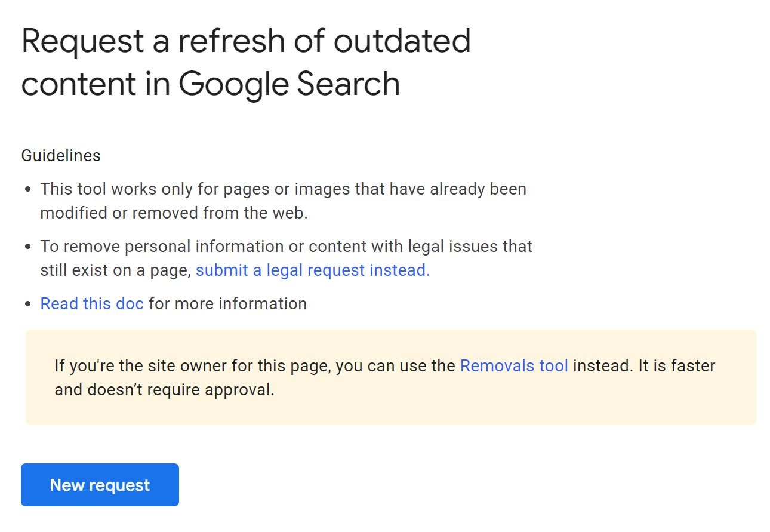Click the yellow site-owner notice box
The width and height of the screenshot is (770, 532).
click(x=385, y=377)
